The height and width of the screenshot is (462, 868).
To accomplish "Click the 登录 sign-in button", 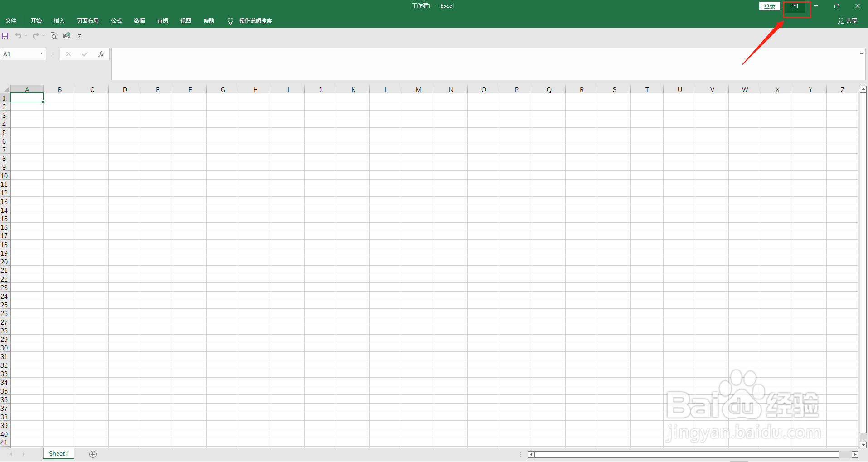I will coord(770,6).
